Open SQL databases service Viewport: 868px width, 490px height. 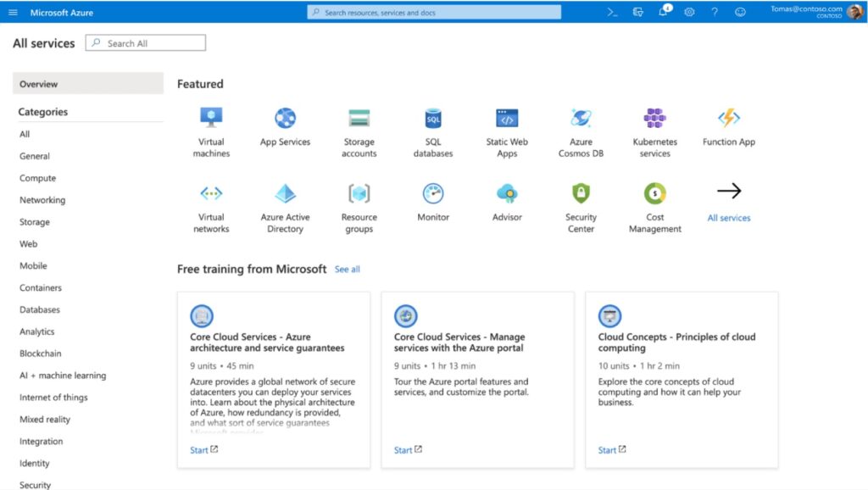(x=433, y=132)
